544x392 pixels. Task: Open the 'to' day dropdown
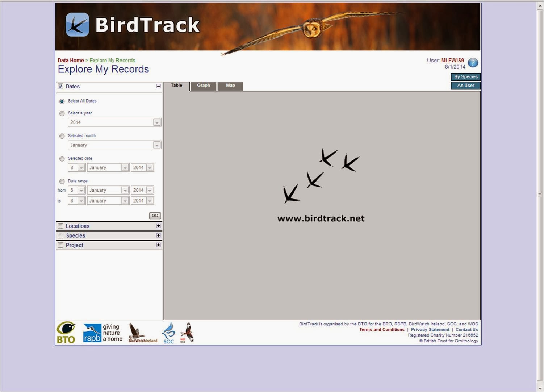click(77, 201)
